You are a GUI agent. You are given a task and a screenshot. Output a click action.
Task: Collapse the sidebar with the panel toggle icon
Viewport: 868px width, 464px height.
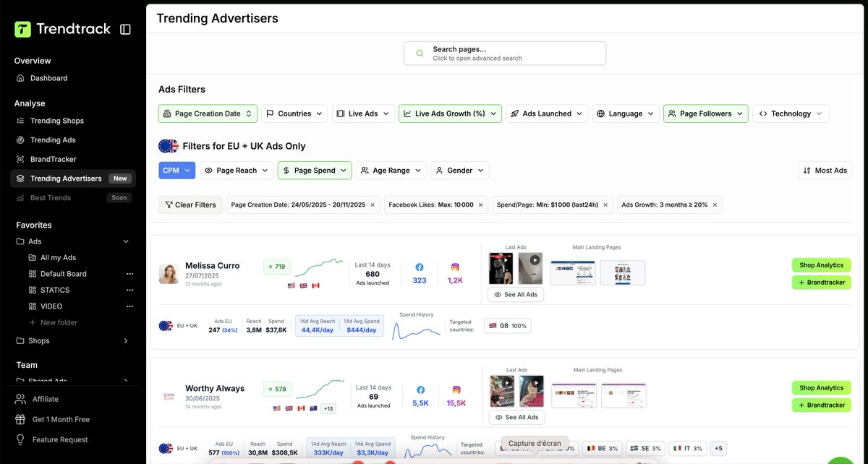125,29
